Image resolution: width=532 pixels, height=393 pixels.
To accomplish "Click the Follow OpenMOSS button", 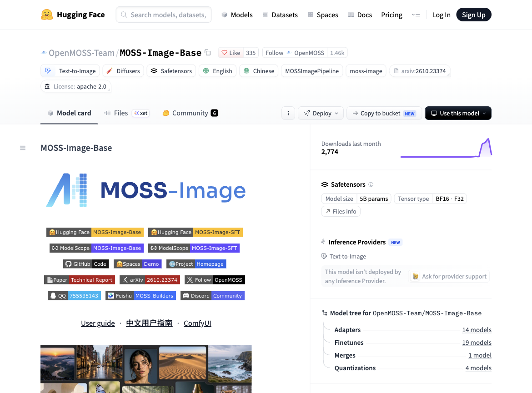I will (x=295, y=53).
